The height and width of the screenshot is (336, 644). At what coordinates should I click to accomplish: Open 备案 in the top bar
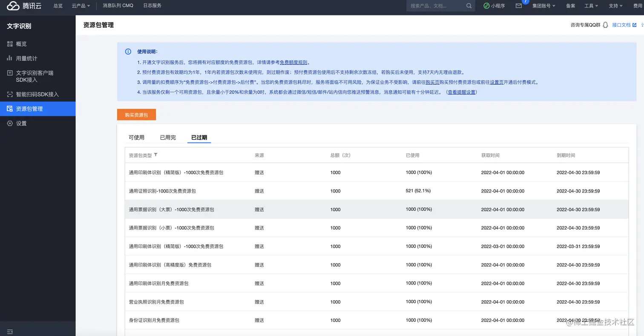[571, 6]
